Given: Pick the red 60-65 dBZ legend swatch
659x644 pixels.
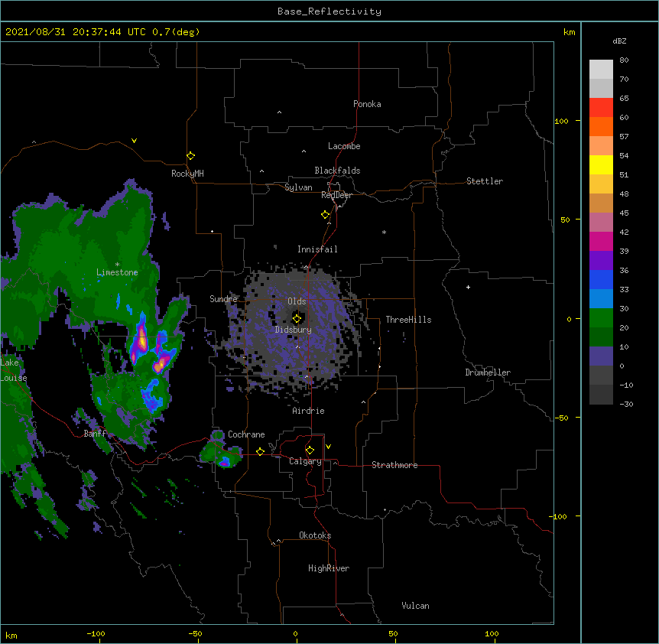Looking at the screenshot, I should [601, 108].
